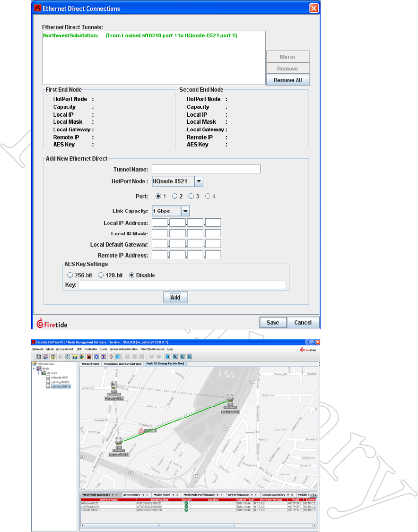418x532 pixels.
Task: Choose 128-bit AES key option
Action: tap(101, 275)
